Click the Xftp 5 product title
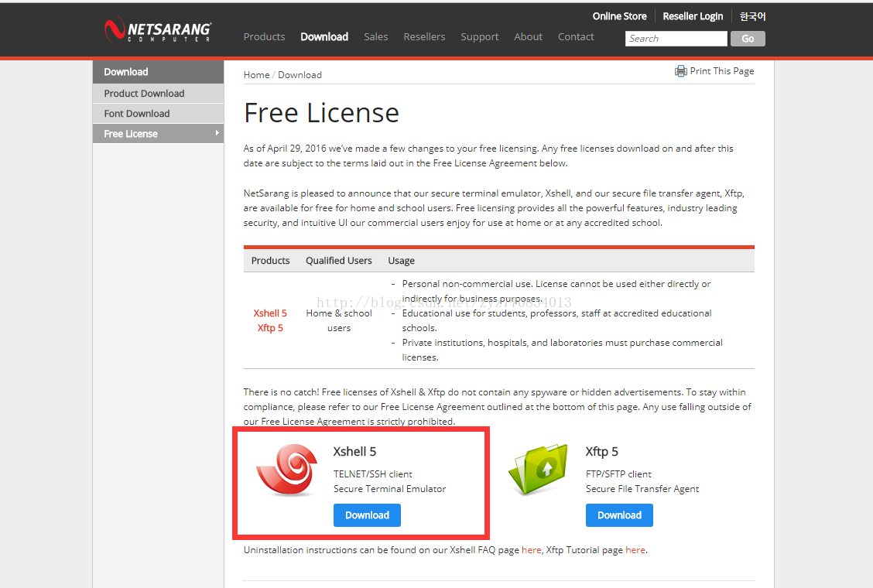This screenshot has height=588, width=873. (x=602, y=452)
